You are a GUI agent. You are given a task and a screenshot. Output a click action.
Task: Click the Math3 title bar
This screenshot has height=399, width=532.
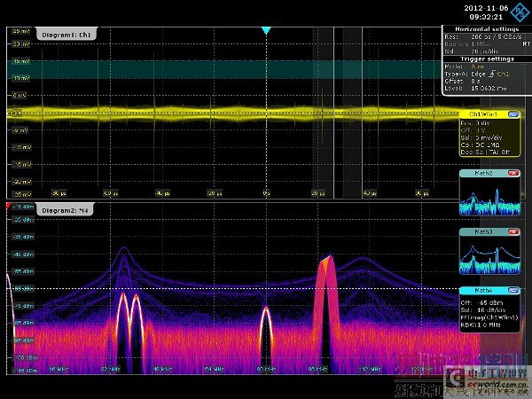pos(489,231)
